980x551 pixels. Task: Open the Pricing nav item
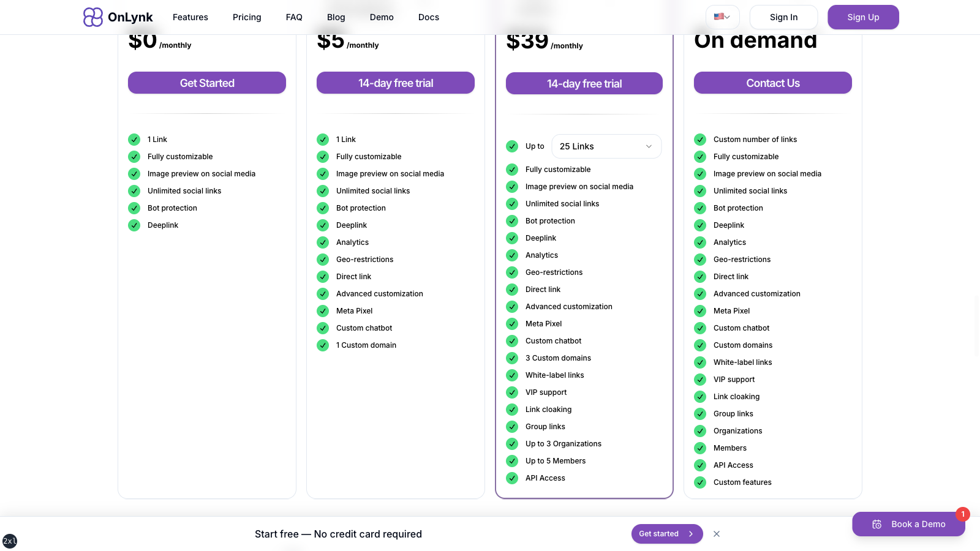247,17
